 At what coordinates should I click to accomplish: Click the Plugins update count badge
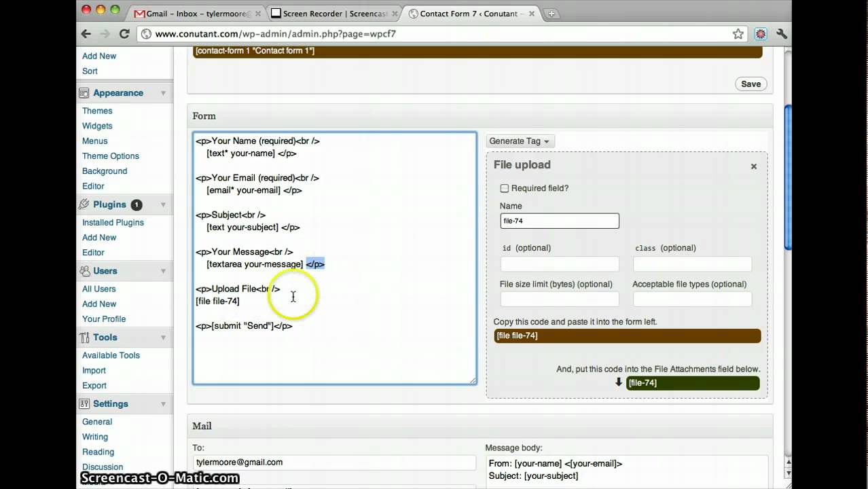tap(137, 204)
